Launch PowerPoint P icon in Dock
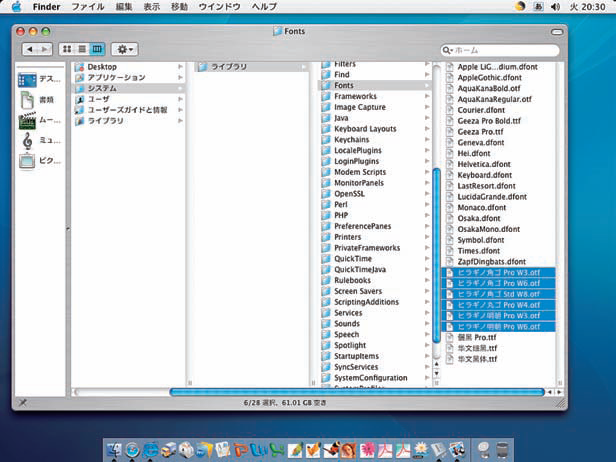 click(241, 450)
